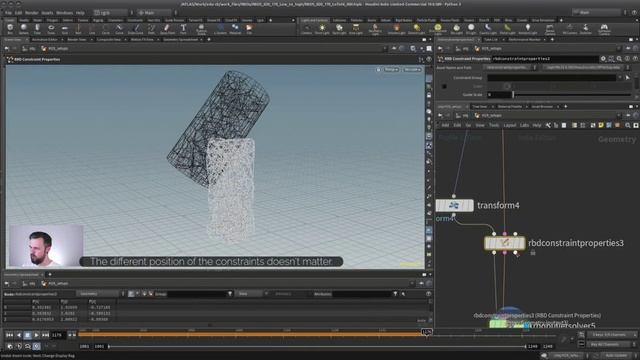The image size is (640, 360).
Task: Select the File shelf tool
Action: pyautogui.click(x=249, y=29)
